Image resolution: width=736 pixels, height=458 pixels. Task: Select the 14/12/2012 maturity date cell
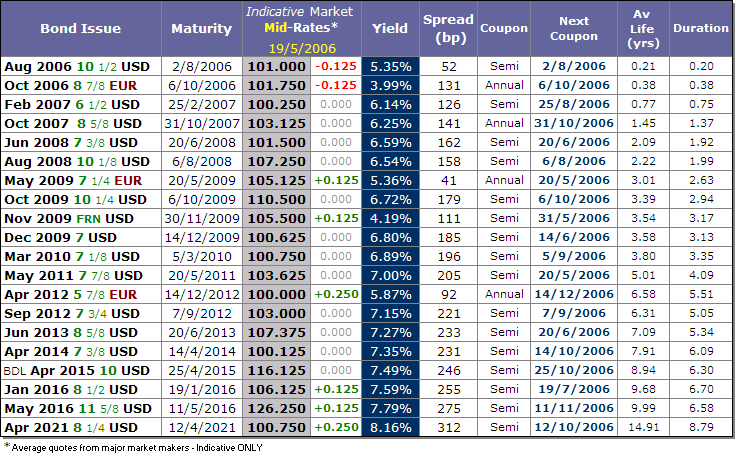(202, 294)
